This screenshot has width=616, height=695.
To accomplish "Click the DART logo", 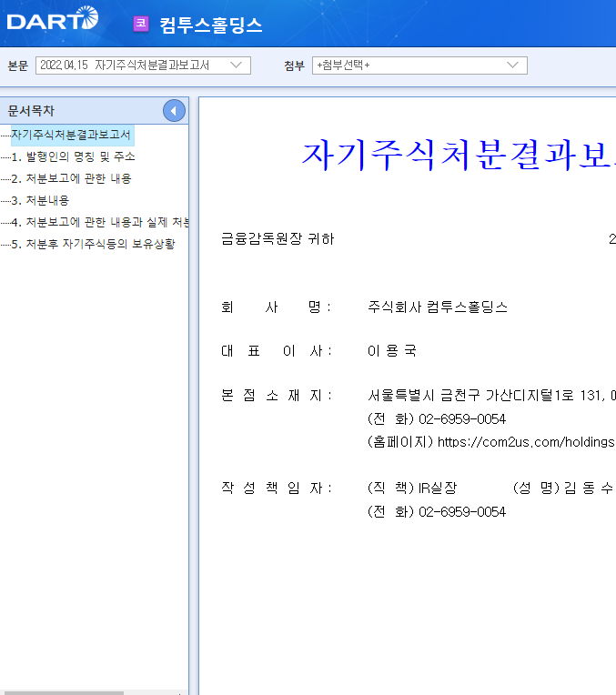I will point(53,19).
